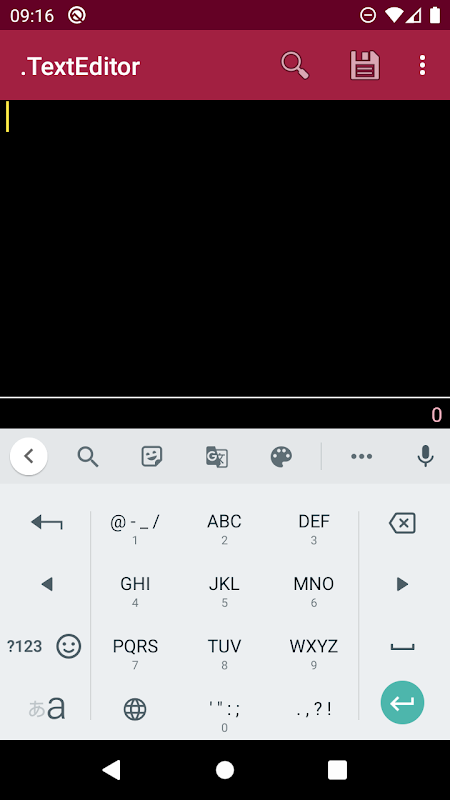Start voice input with the microphone
The height and width of the screenshot is (800, 450).
tap(426, 456)
